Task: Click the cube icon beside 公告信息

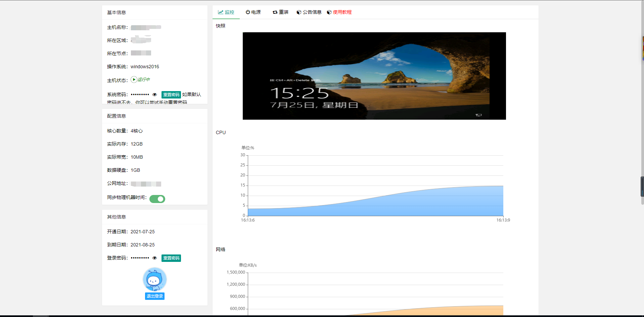Action: tap(299, 12)
